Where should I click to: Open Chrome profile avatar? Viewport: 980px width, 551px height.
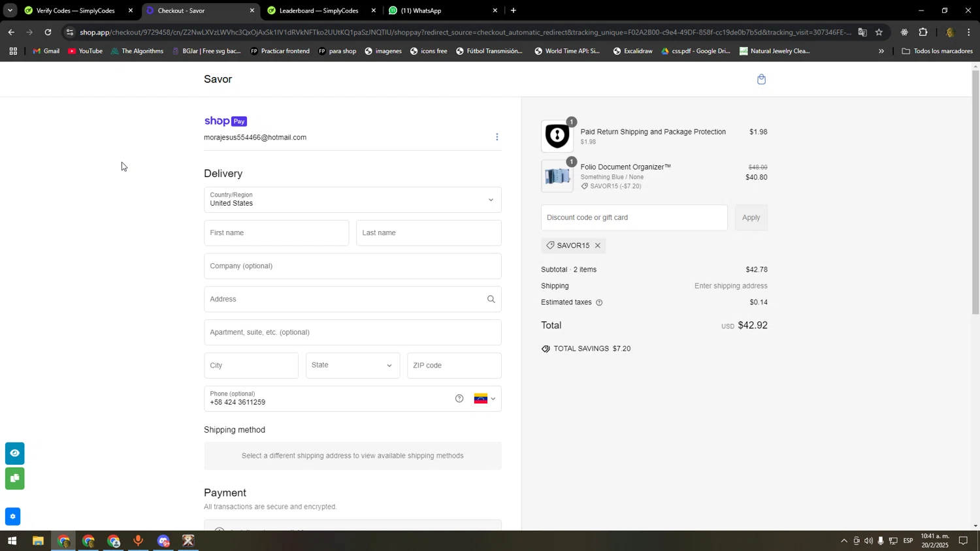coord(950,32)
